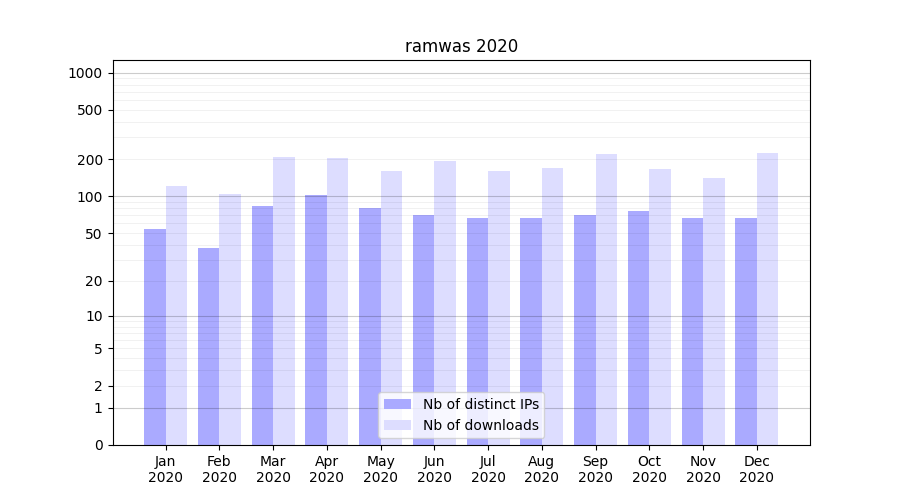The width and height of the screenshot is (900, 500).
Task: Click the December downloads bar
Action: coord(767,300)
